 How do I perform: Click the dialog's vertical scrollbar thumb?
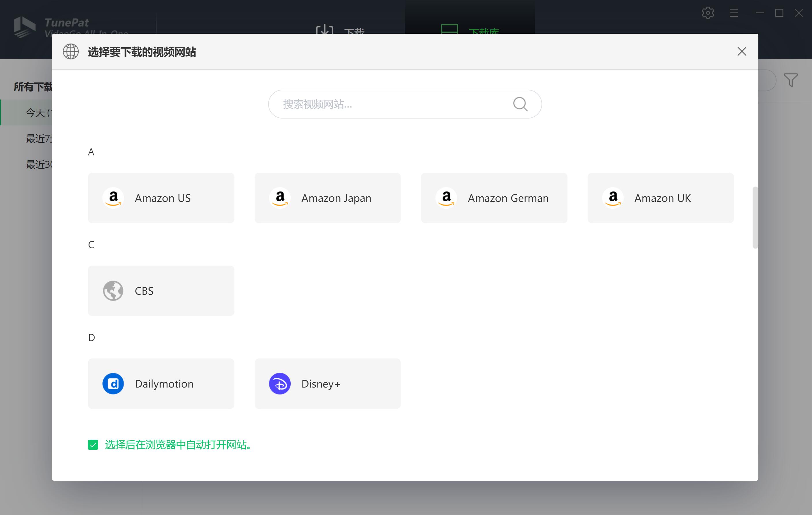(755, 217)
